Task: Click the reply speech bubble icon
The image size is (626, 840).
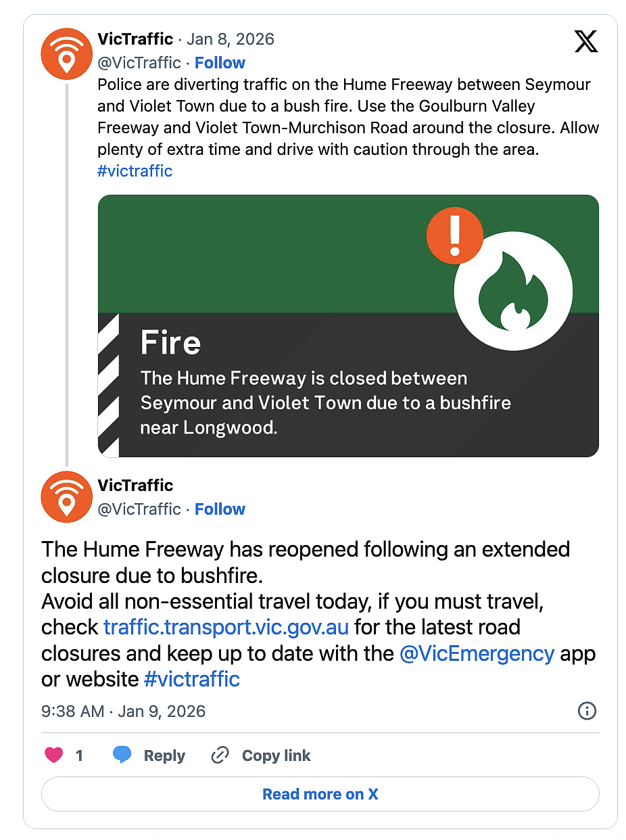Action: [x=122, y=755]
